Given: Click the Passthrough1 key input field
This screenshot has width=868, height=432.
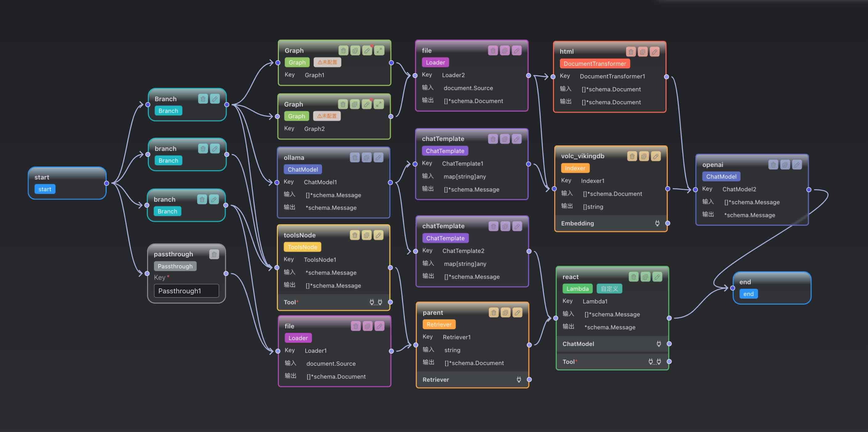Looking at the screenshot, I should [186, 291].
